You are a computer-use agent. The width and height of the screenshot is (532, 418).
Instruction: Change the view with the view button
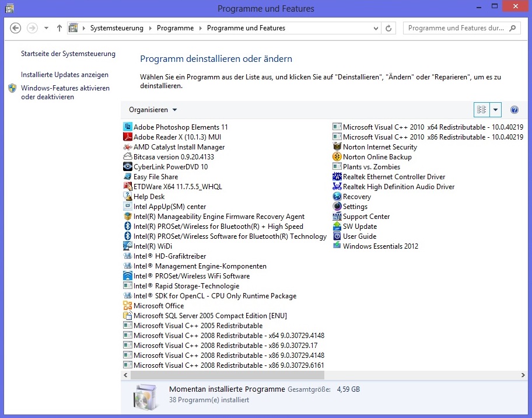481,110
